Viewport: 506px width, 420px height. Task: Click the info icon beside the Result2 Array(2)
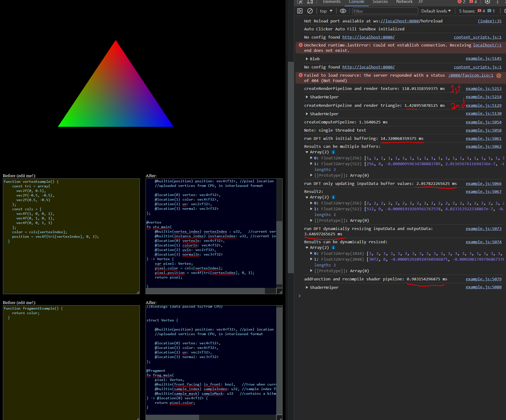click(x=333, y=197)
